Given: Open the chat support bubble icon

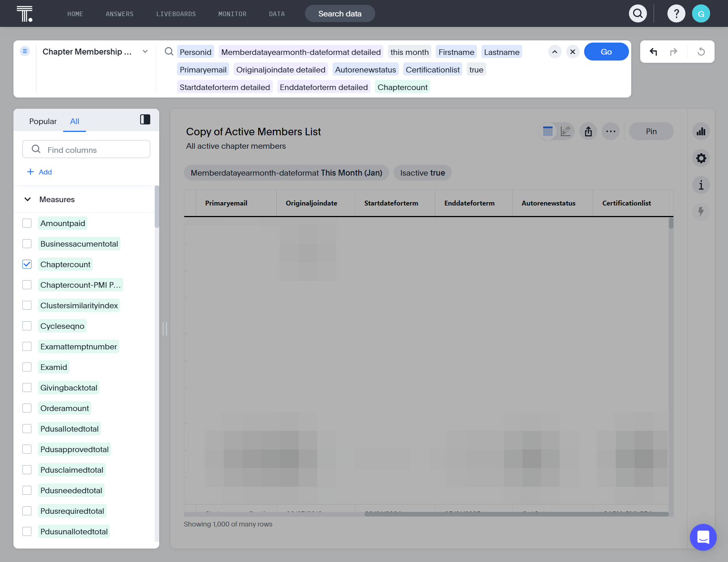Looking at the screenshot, I should tap(703, 537).
